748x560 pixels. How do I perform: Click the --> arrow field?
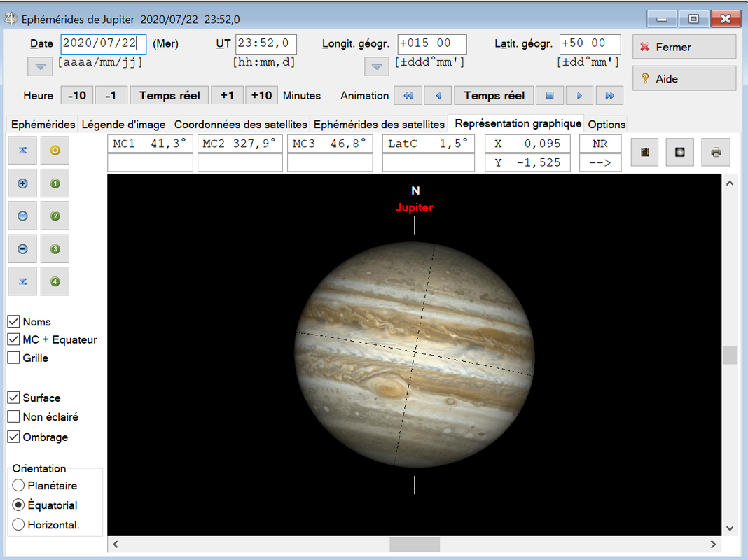[600, 162]
